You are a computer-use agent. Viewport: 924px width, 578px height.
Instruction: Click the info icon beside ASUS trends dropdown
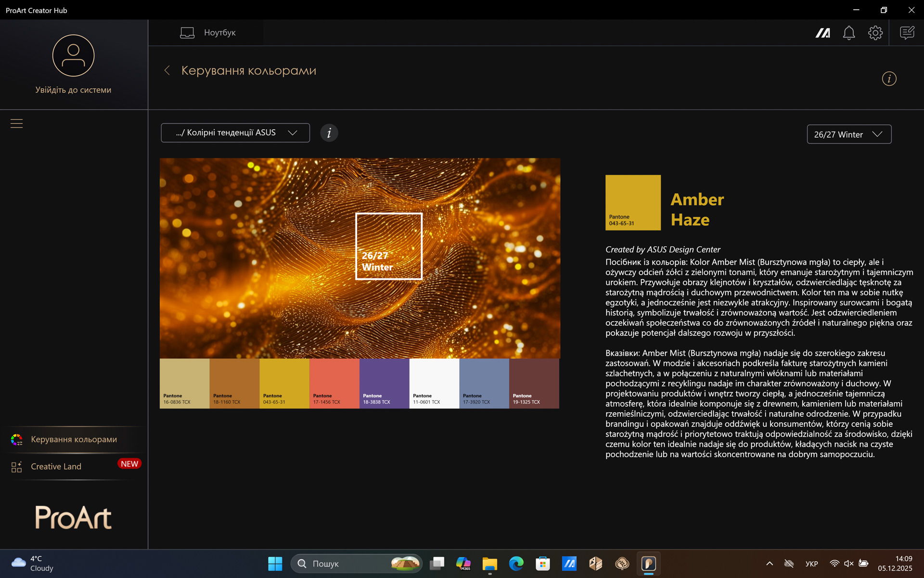click(329, 133)
